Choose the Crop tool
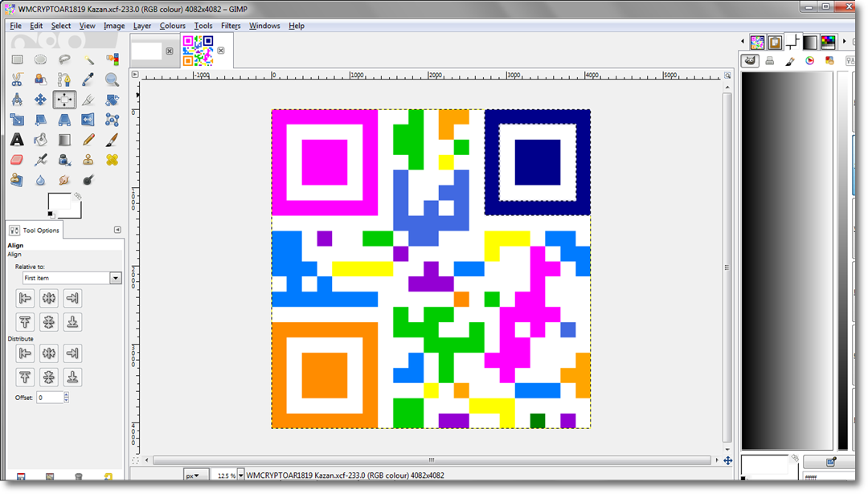This screenshot has height=494, width=868. 88,100
